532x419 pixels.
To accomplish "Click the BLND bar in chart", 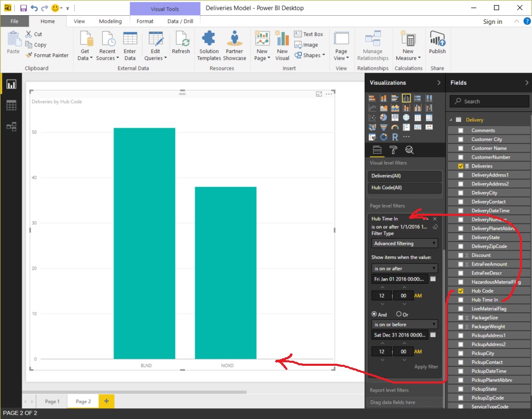I will [144, 243].
